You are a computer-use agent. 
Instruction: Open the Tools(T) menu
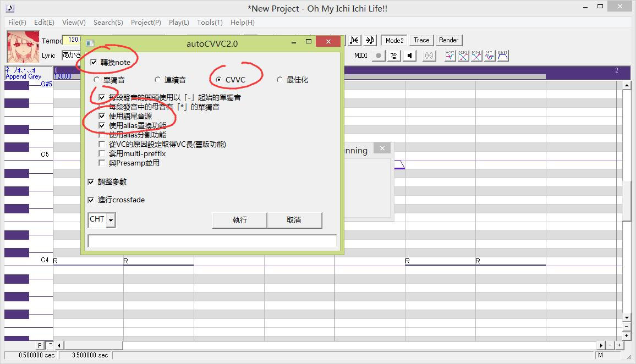(209, 23)
